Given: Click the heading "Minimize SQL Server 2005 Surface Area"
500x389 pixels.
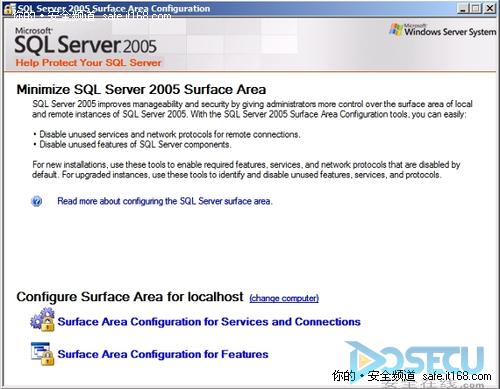Looking at the screenshot, I should [141, 90].
